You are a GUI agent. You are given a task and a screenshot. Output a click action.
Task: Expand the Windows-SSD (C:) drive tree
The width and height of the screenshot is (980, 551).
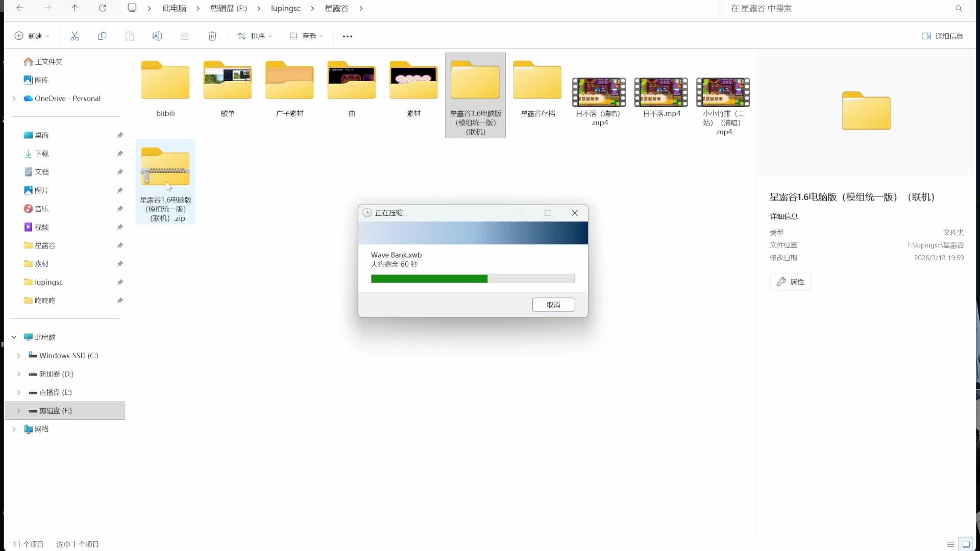(x=19, y=356)
